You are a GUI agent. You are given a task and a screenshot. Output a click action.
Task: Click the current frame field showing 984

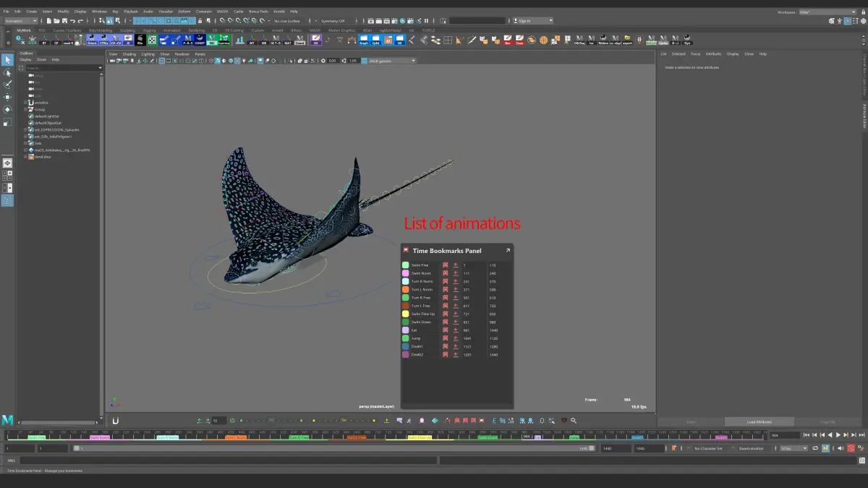point(784,435)
